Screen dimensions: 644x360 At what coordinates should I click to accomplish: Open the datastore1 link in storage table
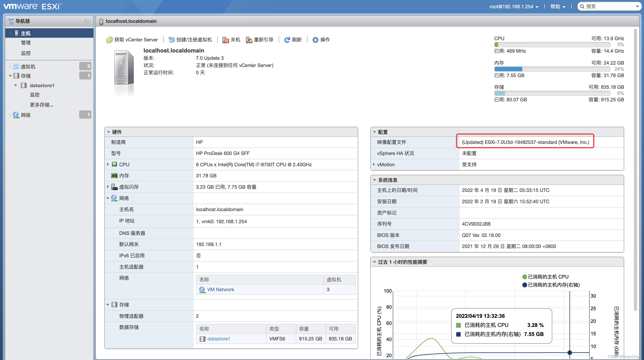click(x=218, y=339)
